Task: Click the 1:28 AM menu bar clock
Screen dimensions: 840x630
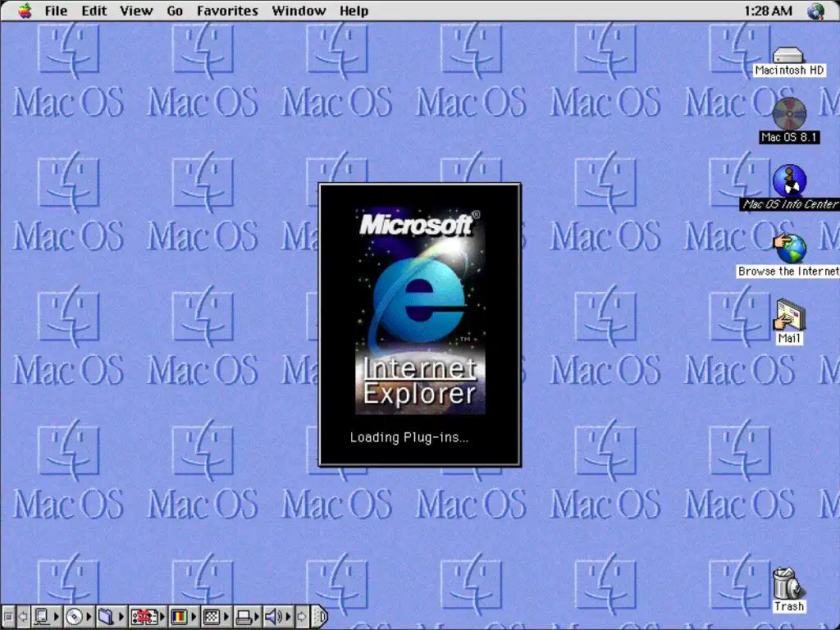Action: tap(768, 11)
